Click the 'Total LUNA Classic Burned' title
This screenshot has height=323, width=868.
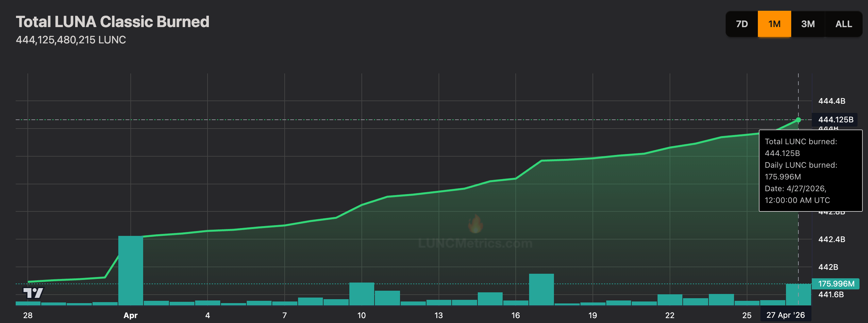(112, 22)
